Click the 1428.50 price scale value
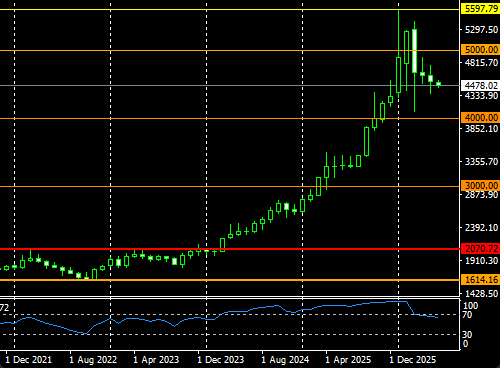 pos(481,294)
